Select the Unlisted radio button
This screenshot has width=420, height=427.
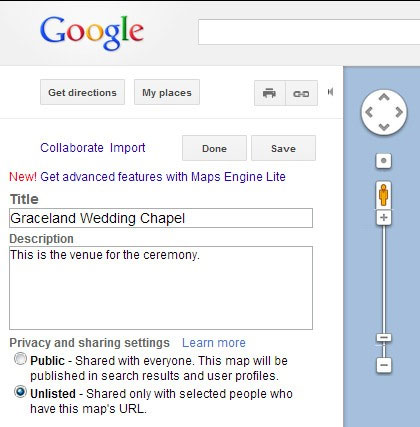coord(20,392)
